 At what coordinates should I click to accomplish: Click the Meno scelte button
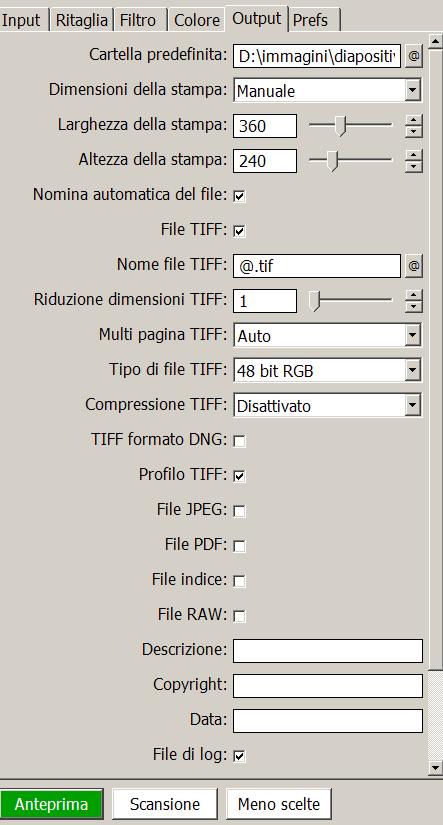(x=279, y=804)
